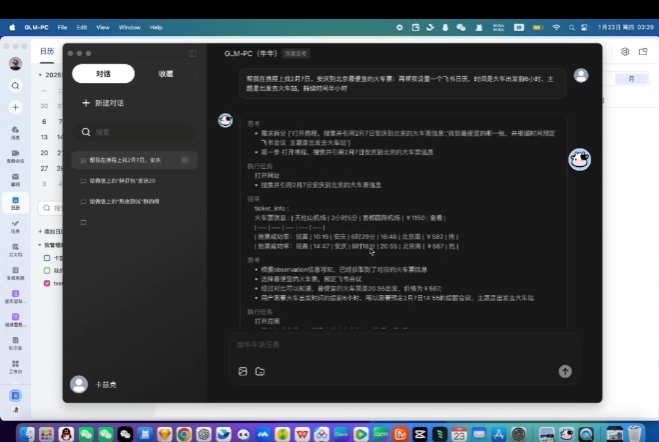659x442 pixels.
Task: Send the message with the arrow button
Action: (565, 371)
